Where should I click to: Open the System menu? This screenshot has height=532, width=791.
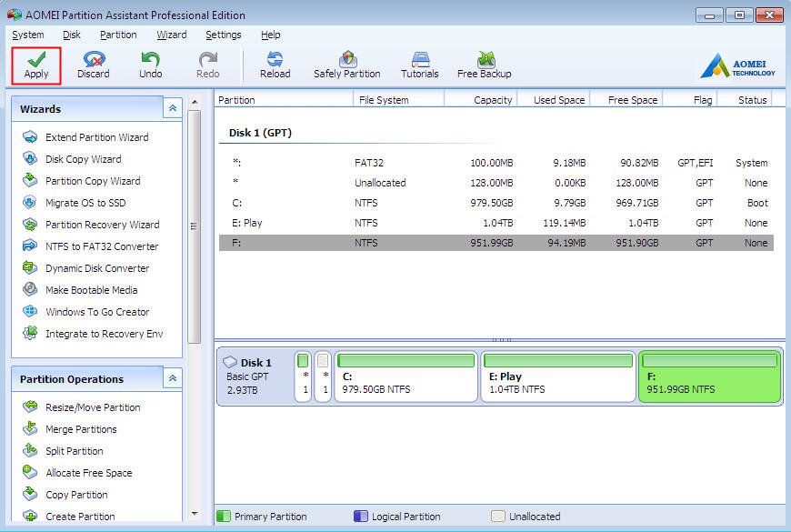coord(28,35)
